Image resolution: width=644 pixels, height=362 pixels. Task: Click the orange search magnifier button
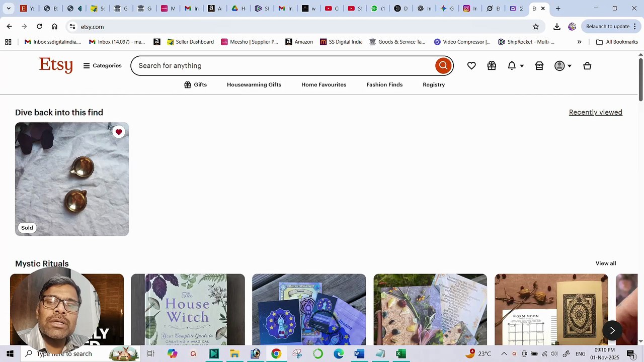coord(443,65)
